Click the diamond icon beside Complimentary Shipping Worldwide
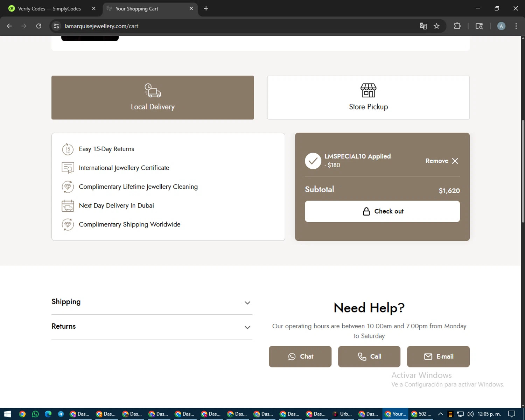This screenshot has width=525, height=420. [x=68, y=224]
